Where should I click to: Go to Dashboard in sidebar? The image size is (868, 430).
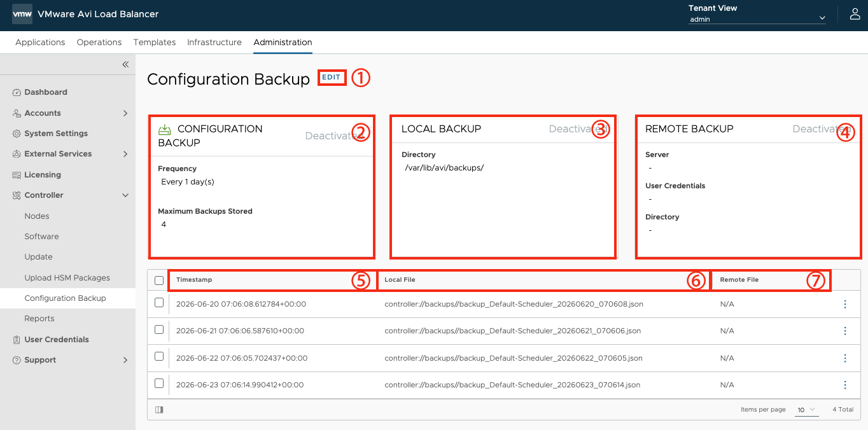(46, 92)
